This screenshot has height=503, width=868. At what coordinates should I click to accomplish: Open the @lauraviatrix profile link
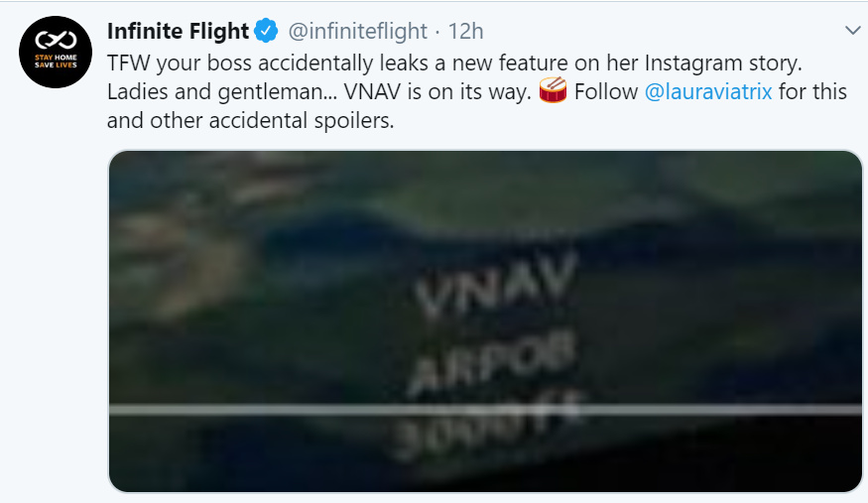tap(714, 93)
